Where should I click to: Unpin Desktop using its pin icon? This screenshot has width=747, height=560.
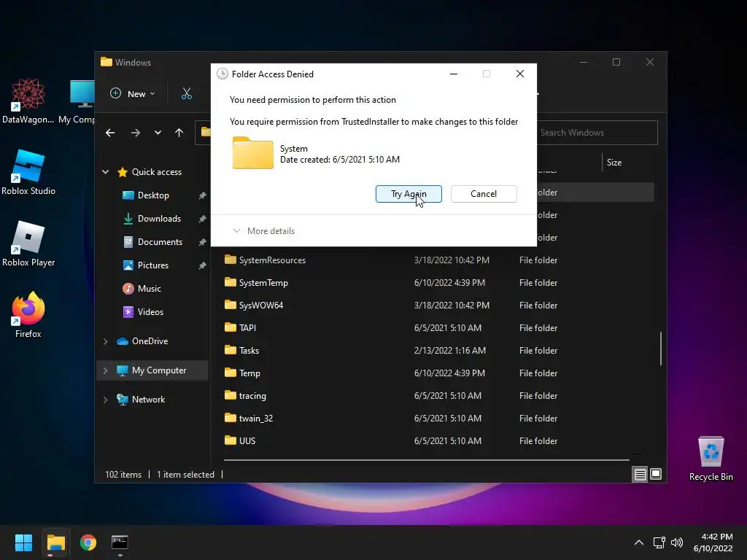[203, 195]
